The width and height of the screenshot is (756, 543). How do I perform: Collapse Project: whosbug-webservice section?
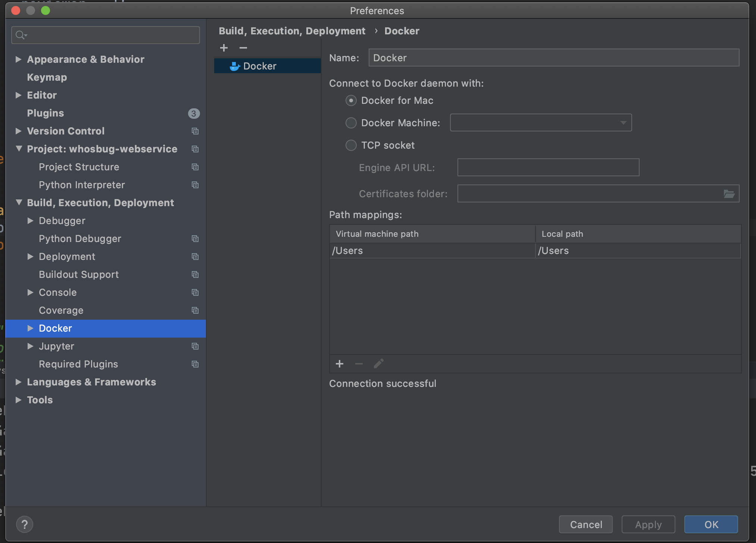pyautogui.click(x=19, y=149)
